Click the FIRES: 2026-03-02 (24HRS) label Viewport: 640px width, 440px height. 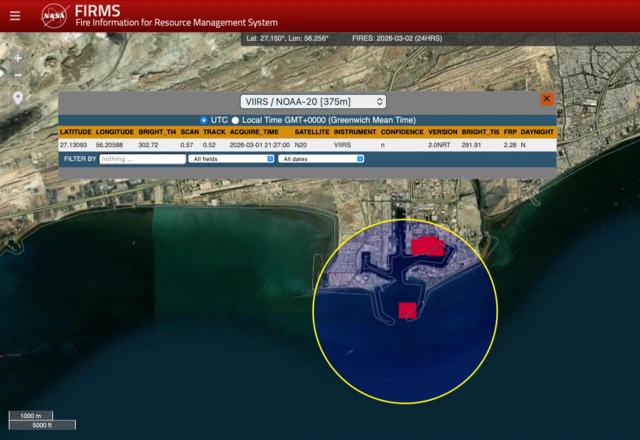pos(397,38)
